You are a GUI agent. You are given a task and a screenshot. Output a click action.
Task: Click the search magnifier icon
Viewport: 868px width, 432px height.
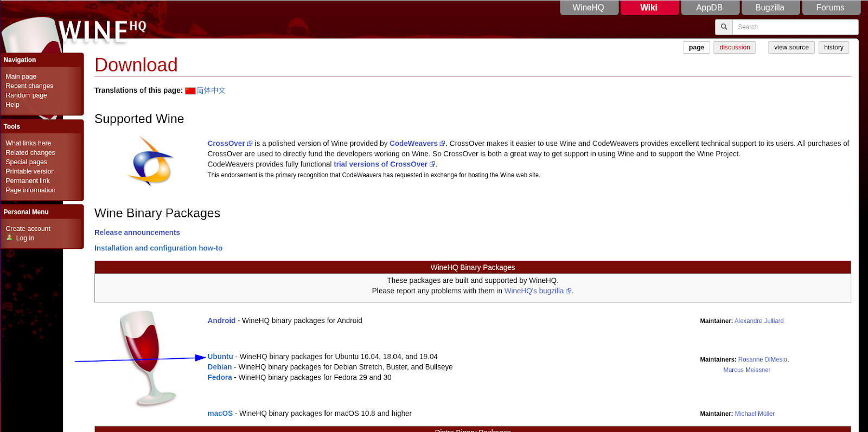pyautogui.click(x=724, y=27)
